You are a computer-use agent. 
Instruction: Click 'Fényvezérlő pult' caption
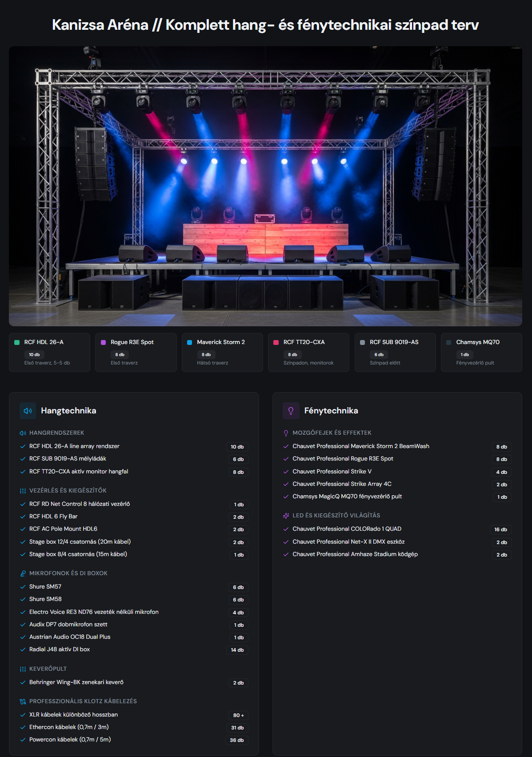tap(475, 363)
